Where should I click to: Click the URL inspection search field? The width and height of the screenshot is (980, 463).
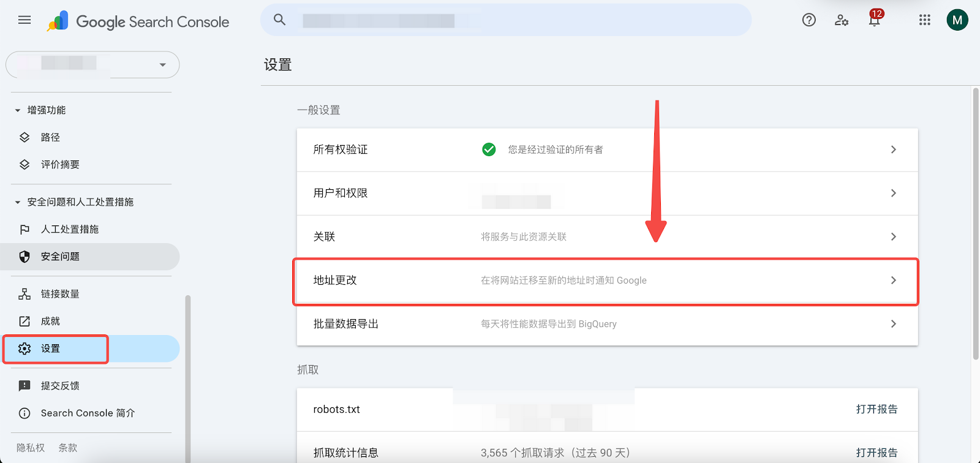pos(506,20)
